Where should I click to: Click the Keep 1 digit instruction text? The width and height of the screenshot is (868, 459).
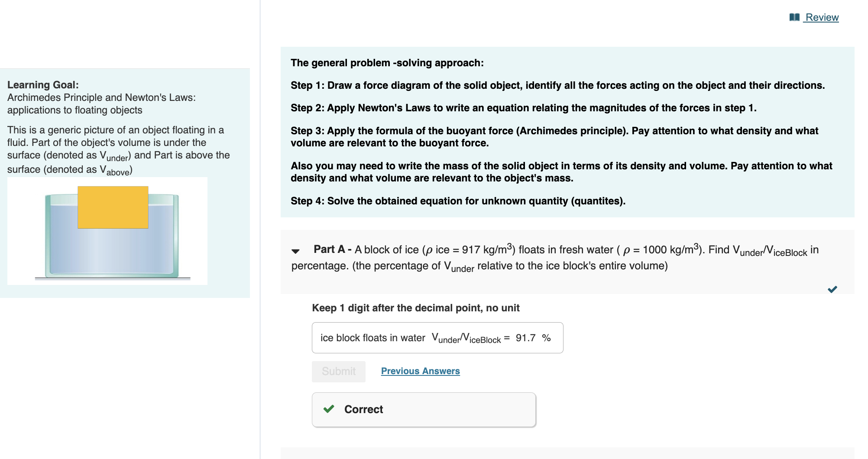click(x=415, y=308)
